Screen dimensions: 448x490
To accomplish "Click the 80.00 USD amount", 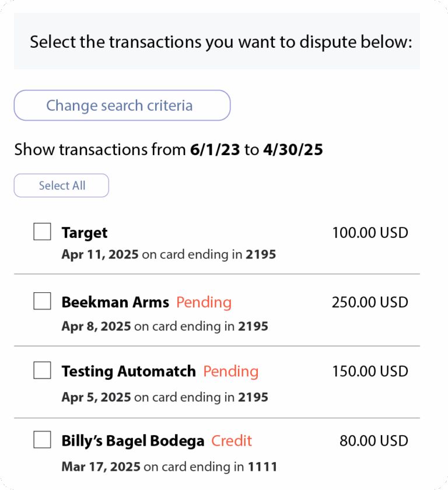I will (x=374, y=441).
